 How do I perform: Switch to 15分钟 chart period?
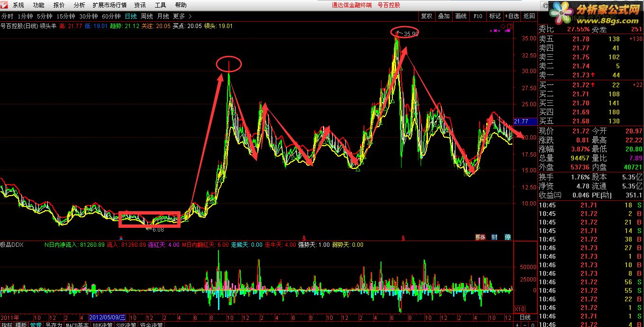click(x=65, y=16)
